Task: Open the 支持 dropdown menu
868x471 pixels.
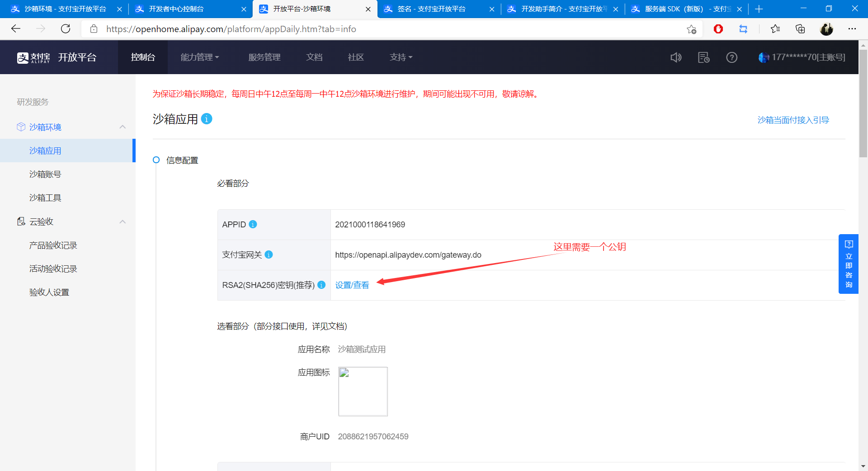Action: pyautogui.click(x=401, y=57)
